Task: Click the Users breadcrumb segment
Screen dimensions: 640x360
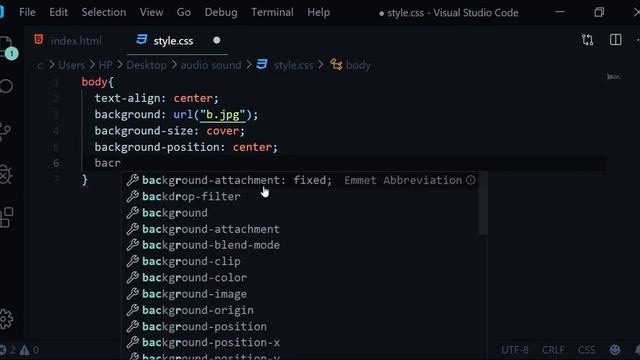Action: (71, 65)
